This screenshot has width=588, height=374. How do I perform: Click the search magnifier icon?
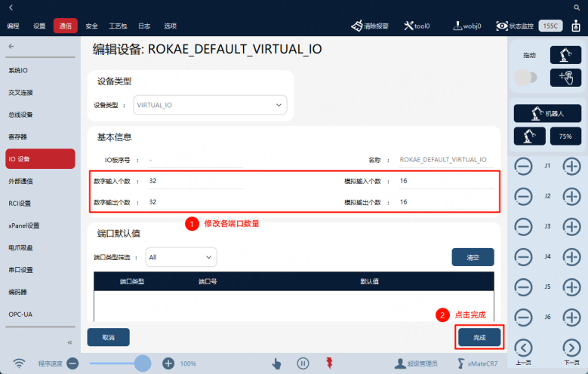point(577,7)
